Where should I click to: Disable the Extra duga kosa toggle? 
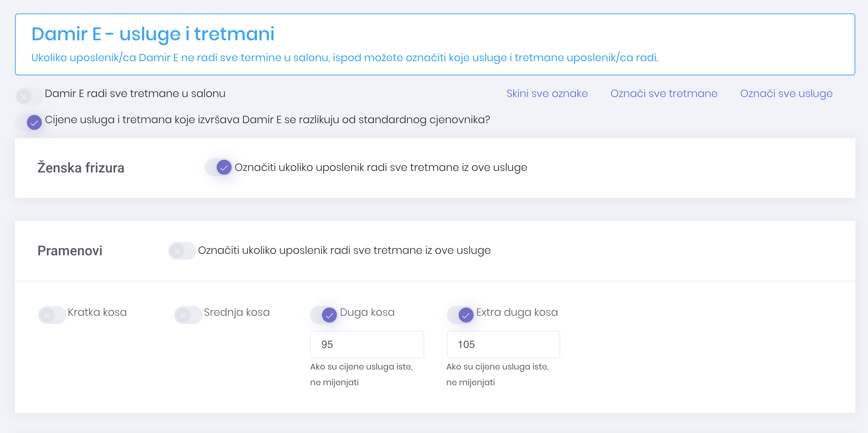click(461, 315)
